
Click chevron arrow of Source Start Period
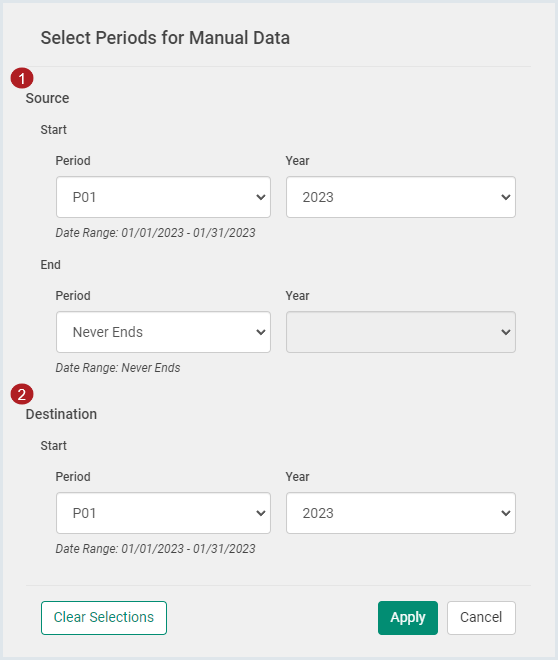click(261, 197)
